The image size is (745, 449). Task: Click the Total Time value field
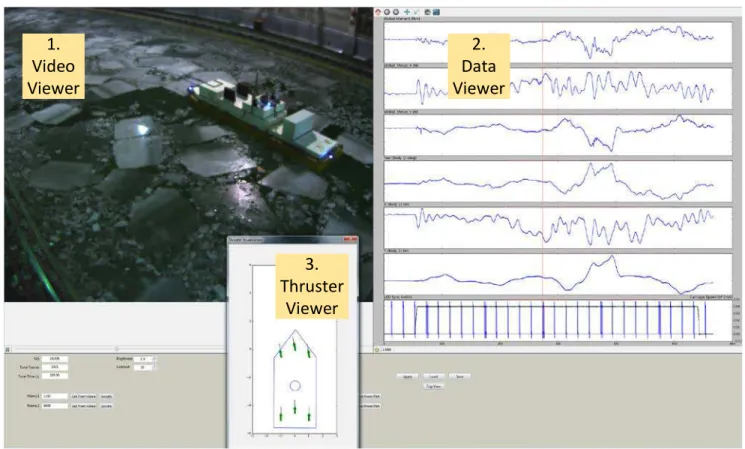click(55, 375)
